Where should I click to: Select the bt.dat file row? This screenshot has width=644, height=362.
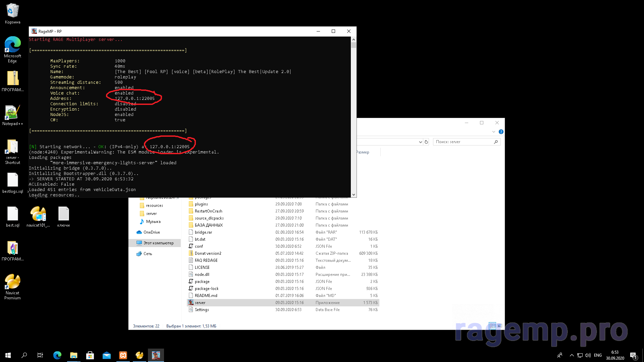[283, 239]
